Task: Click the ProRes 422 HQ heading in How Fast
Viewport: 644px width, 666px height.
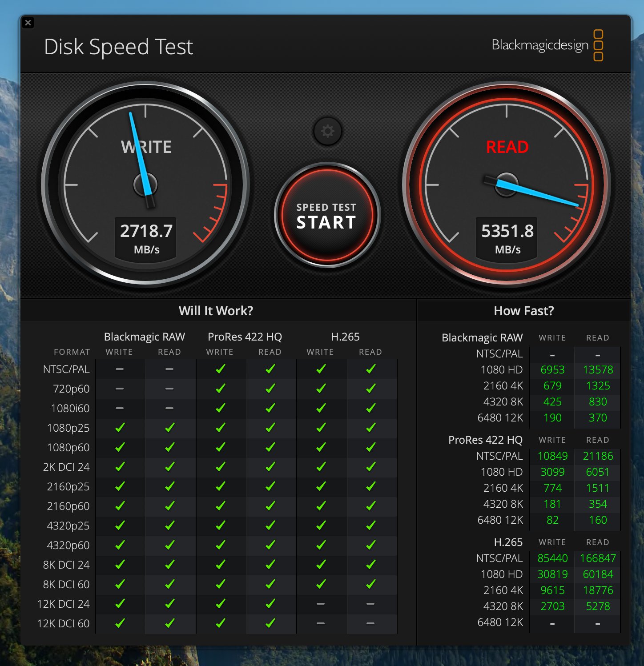Action: [485, 440]
